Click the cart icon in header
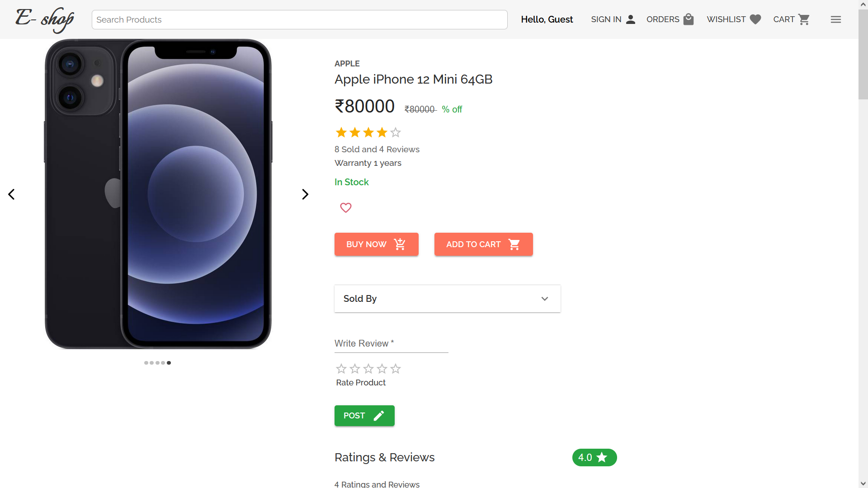The image size is (868, 488). tap(804, 19)
